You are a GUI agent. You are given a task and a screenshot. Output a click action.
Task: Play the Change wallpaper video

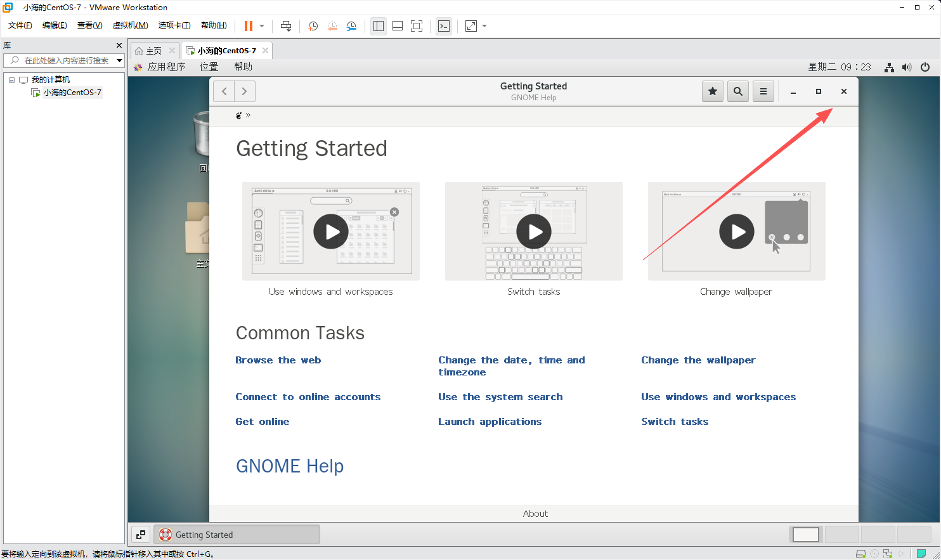pyautogui.click(x=737, y=231)
